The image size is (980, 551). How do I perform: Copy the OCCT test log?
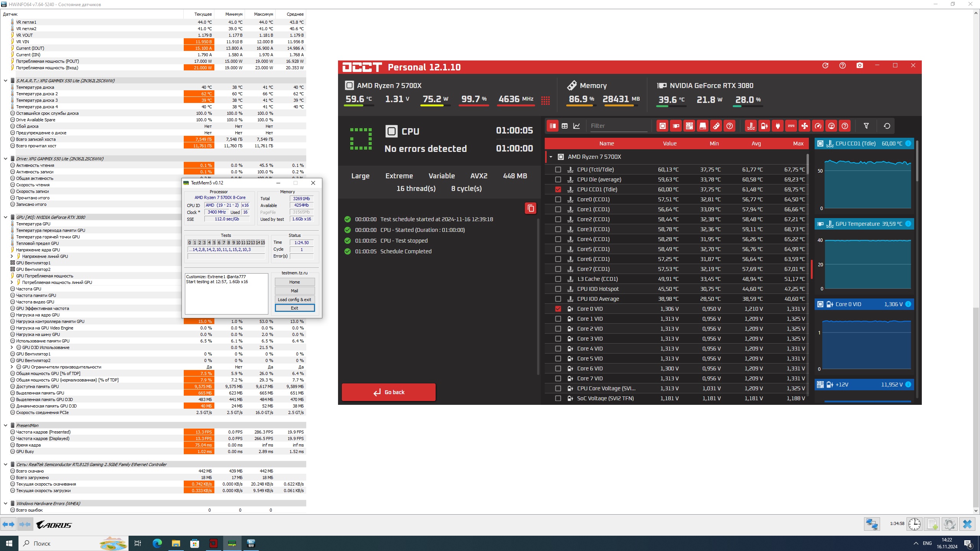coord(530,208)
